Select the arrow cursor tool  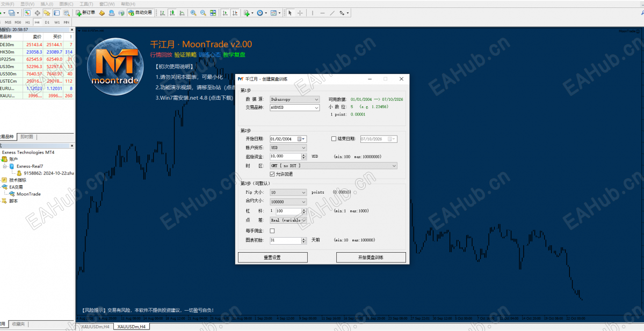tap(291, 13)
